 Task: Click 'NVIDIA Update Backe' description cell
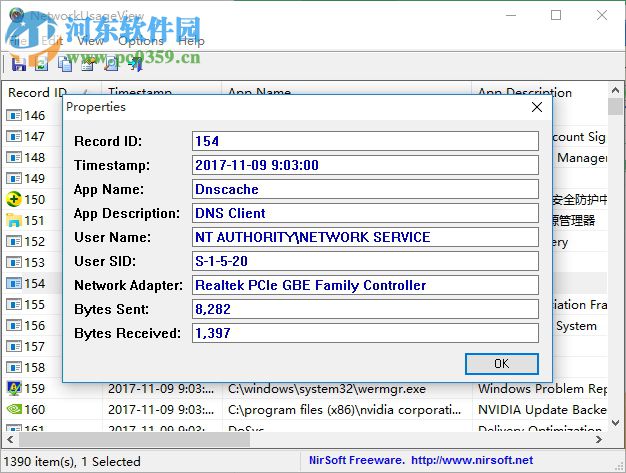(x=542, y=410)
